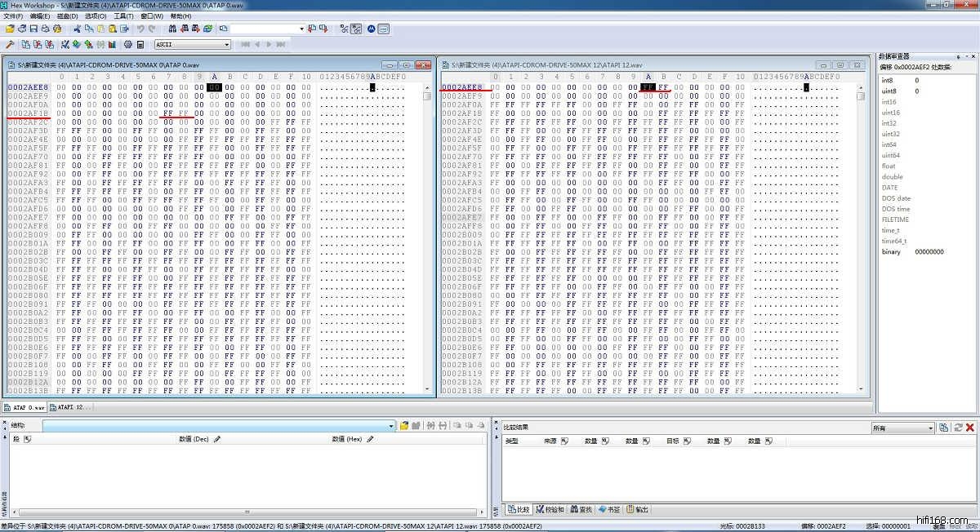Screen dimensions: 980x532
Task: Click the Cut scissors icon
Action: click(78, 29)
